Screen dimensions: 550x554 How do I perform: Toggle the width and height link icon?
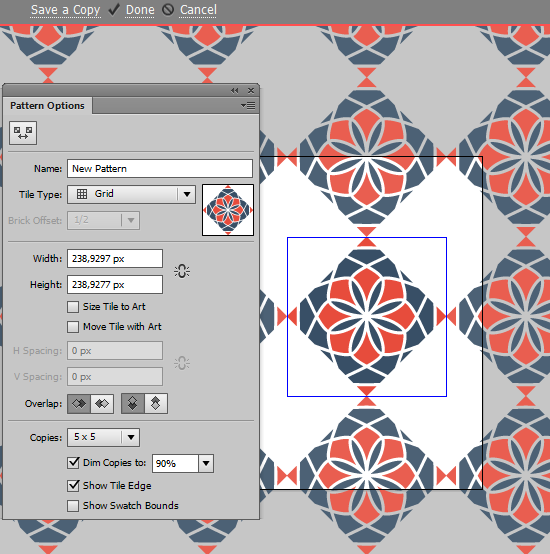[x=182, y=271]
